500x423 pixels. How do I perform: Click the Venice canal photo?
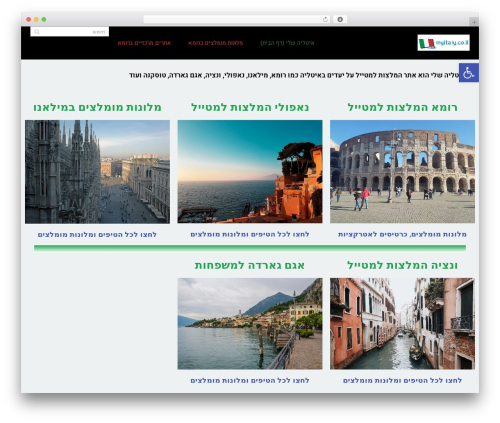click(x=402, y=324)
